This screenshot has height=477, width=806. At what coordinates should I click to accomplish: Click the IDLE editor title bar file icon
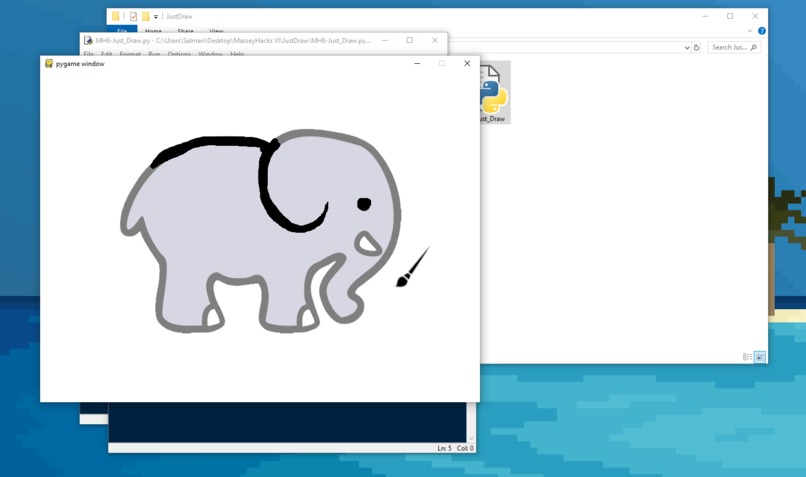[88, 40]
